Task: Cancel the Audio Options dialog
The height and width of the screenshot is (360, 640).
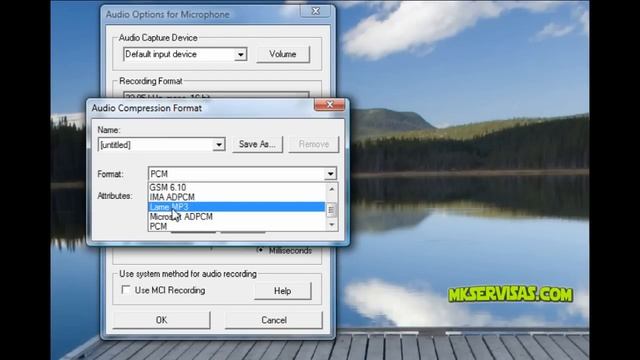Action: 273,320
